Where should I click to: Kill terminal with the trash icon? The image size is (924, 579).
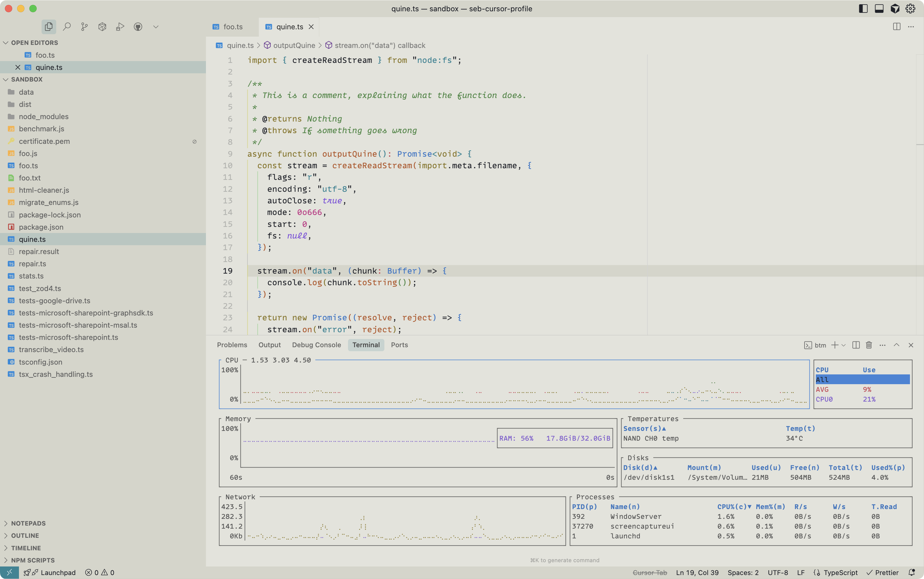(869, 345)
